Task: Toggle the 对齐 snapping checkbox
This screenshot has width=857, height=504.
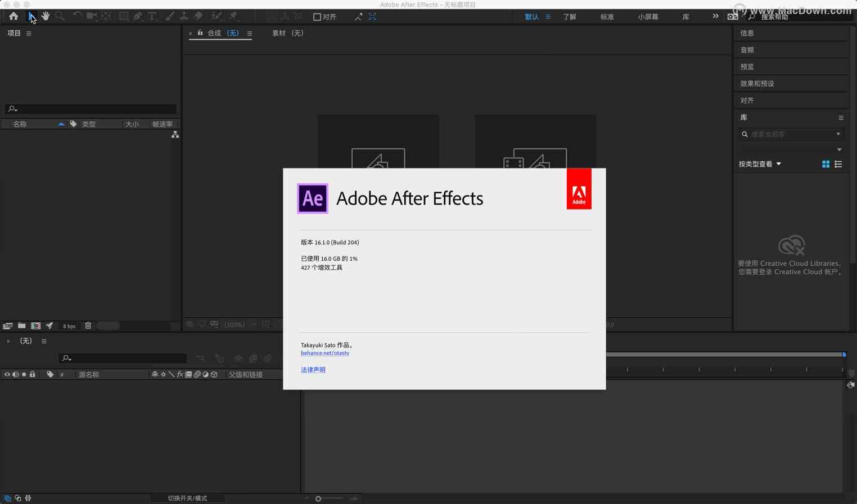Action: tap(317, 17)
